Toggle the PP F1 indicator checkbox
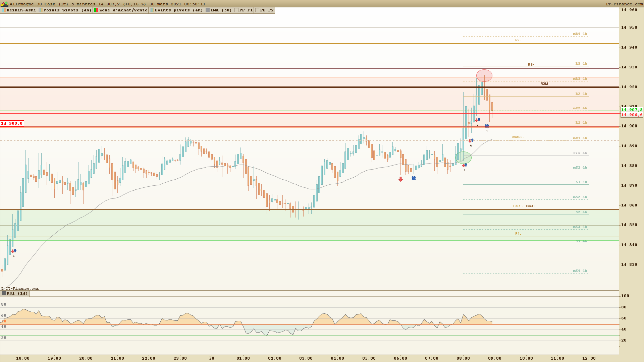 click(236, 10)
